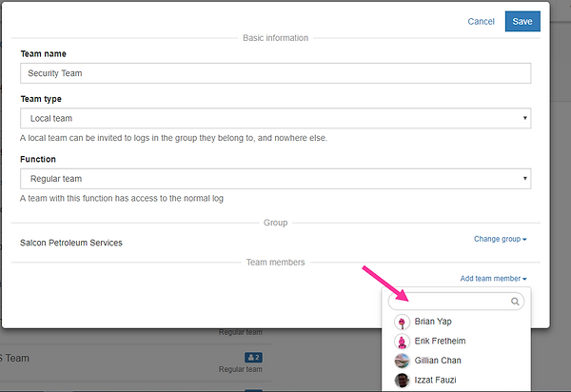Click Erik Fretheim's avatar icon

coord(402,342)
